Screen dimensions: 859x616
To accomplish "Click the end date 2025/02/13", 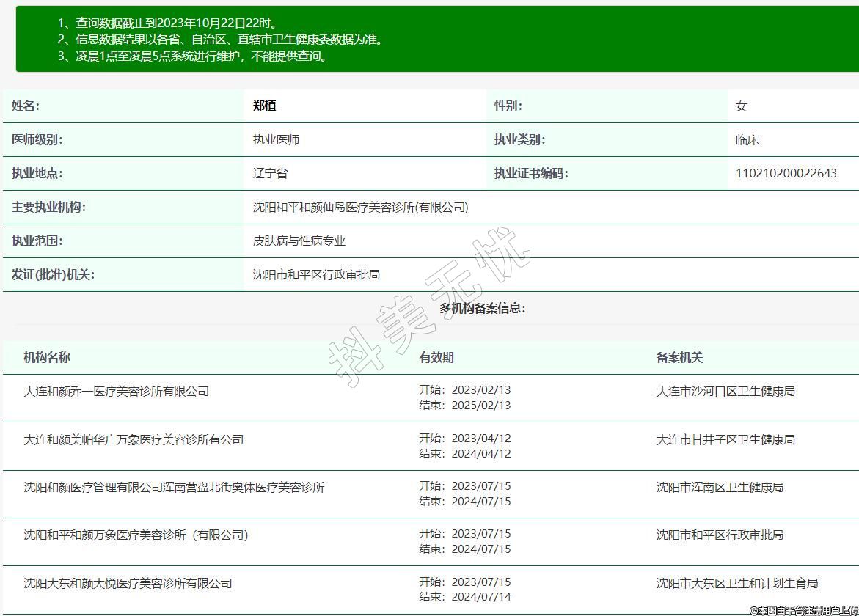I will click(x=480, y=406).
